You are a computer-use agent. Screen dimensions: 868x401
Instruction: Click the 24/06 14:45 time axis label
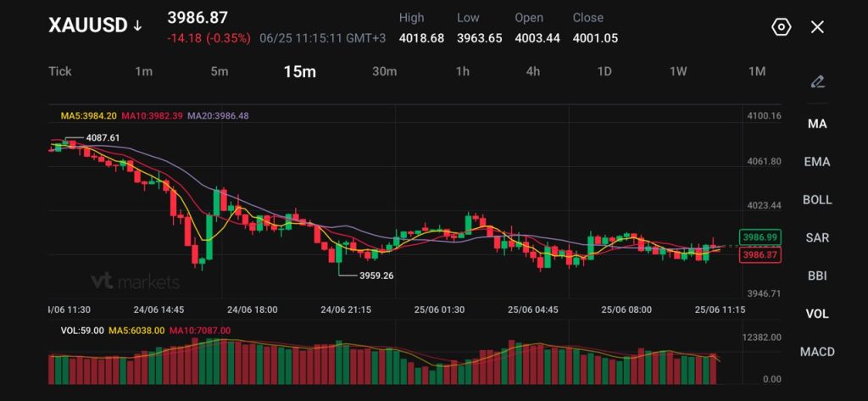(x=159, y=309)
